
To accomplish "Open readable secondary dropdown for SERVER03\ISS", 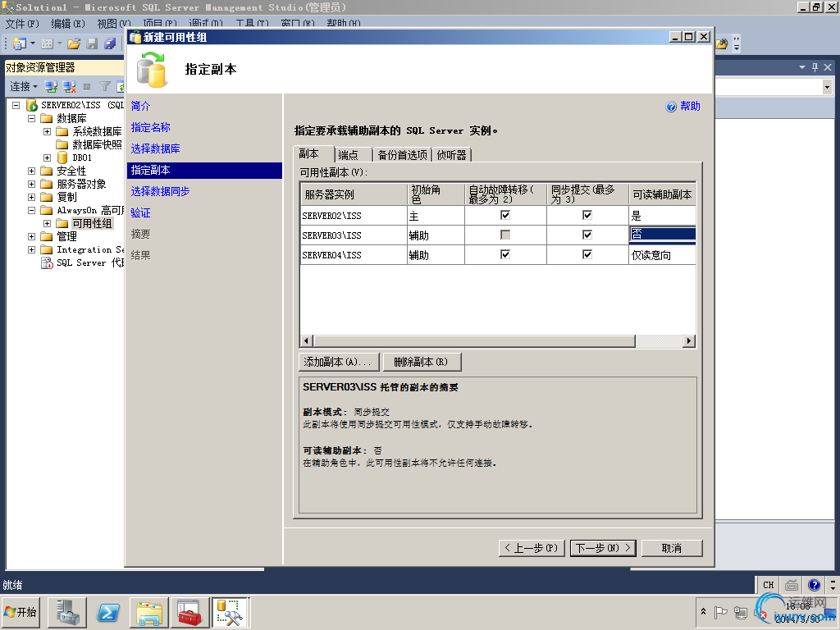I will click(663, 234).
